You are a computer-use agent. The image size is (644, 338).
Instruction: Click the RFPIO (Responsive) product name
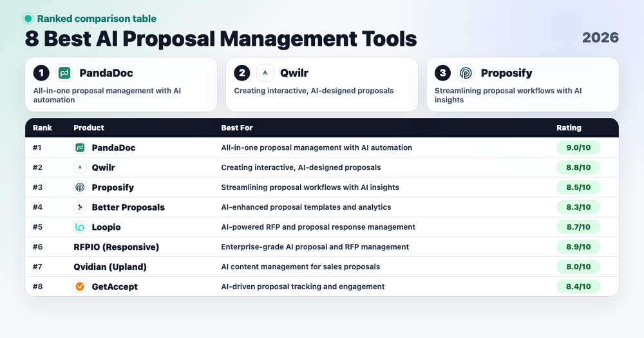[116, 247]
